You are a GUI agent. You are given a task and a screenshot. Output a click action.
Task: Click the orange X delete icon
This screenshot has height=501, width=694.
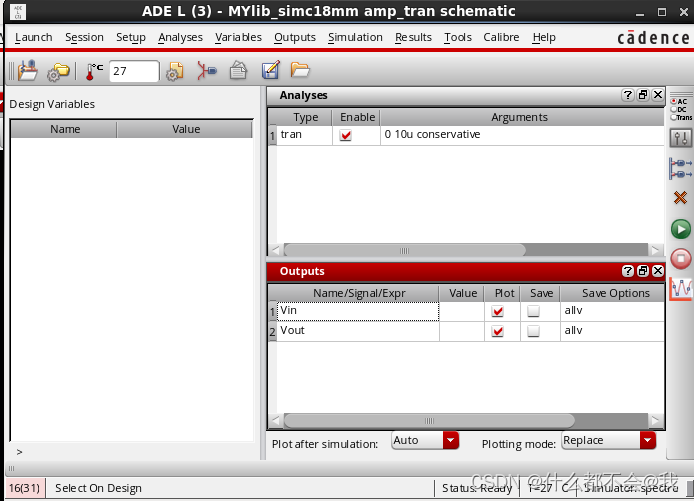point(681,197)
